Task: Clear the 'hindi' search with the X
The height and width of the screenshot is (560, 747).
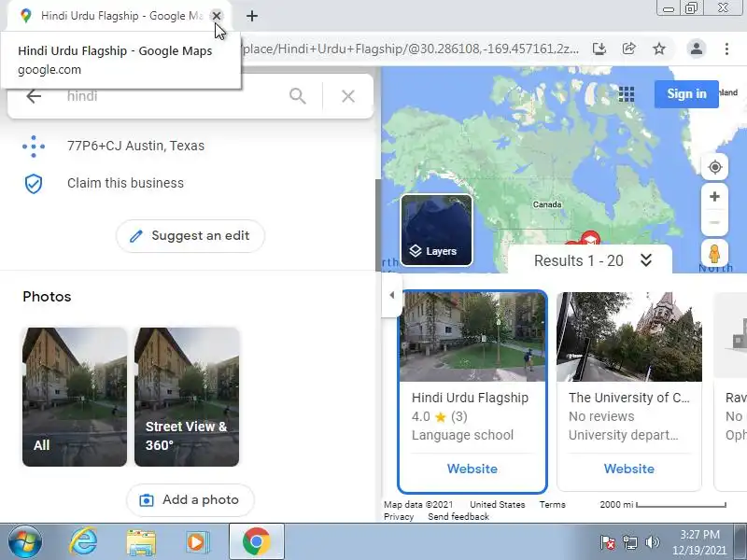Action: point(348,96)
